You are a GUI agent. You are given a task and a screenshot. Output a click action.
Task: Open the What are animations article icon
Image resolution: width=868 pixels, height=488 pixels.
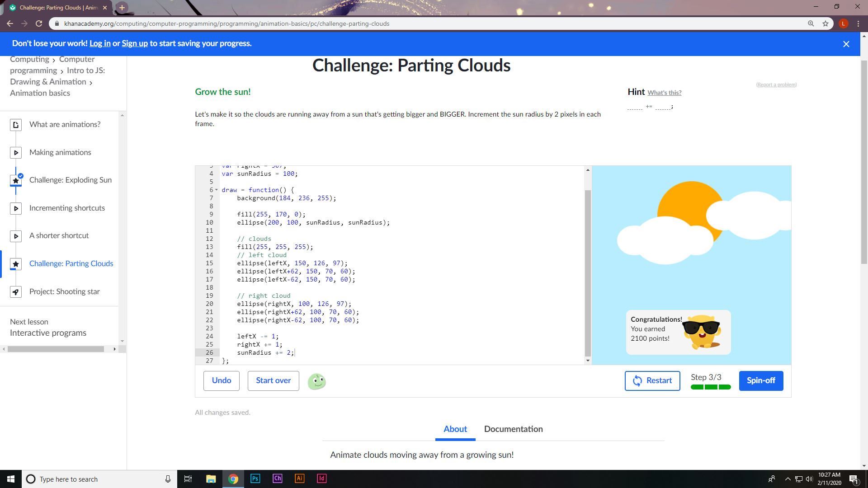click(16, 125)
